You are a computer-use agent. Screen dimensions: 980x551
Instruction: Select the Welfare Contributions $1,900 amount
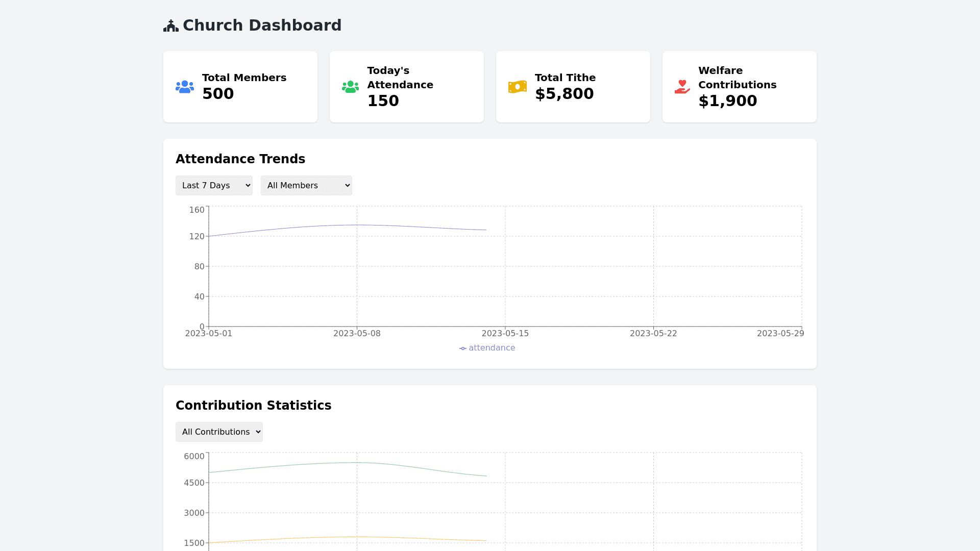[x=727, y=101]
